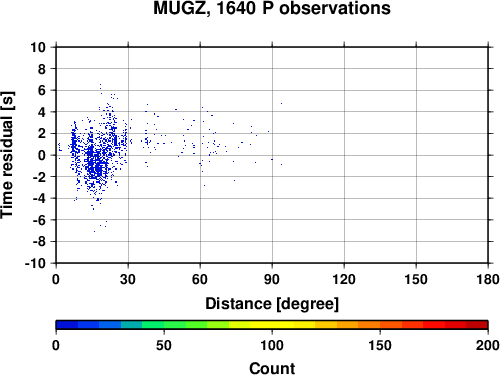Viewport: 500px width, 375px height.
Task: Click the title 'MUGZ, 1640 P observations'
Action: click(272, 8)
